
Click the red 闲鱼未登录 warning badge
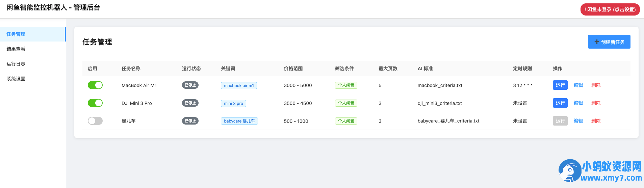point(610,9)
